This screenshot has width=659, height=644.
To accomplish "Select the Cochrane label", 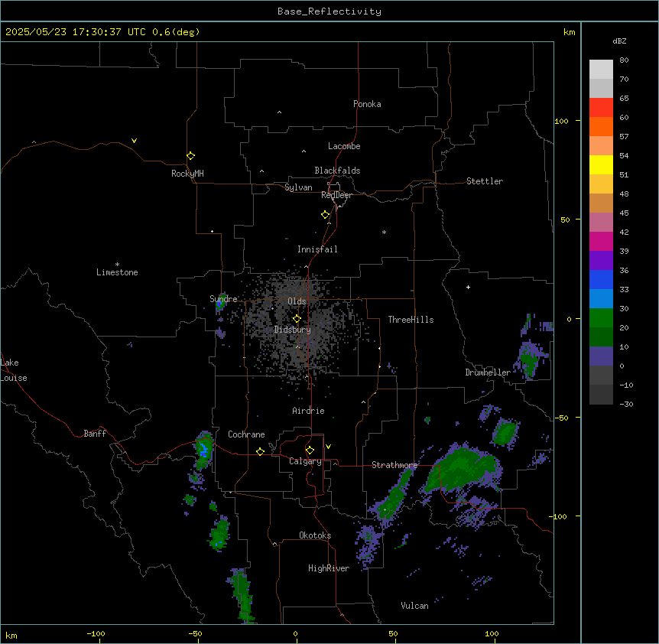I will click(246, 434).
